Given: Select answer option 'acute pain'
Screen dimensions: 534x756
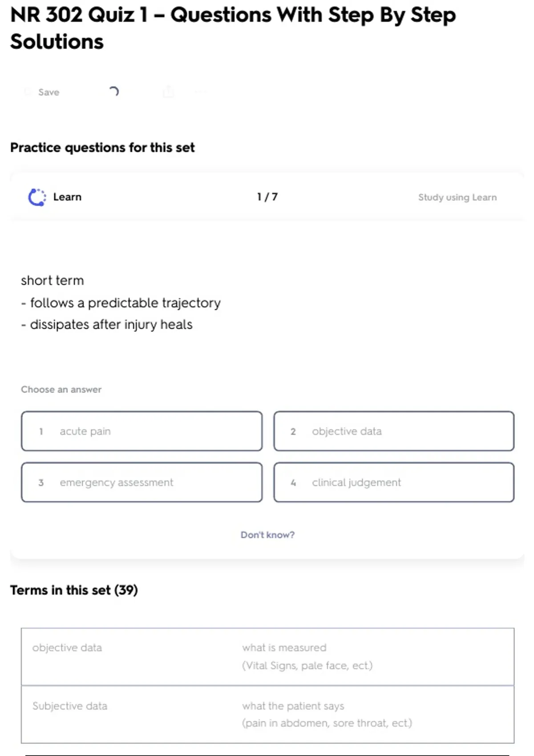Looking at the screenshot, I should click(x=142, y=431).
